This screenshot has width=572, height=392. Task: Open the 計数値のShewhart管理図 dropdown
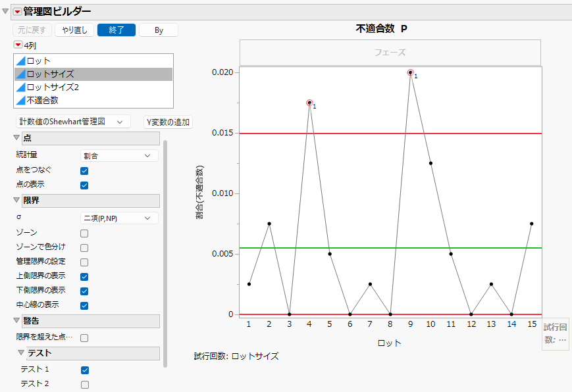point(73,122)
